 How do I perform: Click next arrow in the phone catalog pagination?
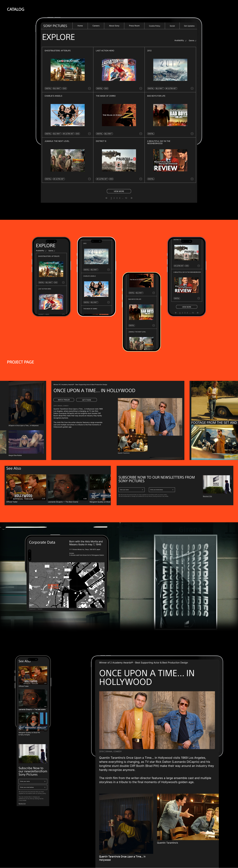pyautogui.click(x=197, y=313)
